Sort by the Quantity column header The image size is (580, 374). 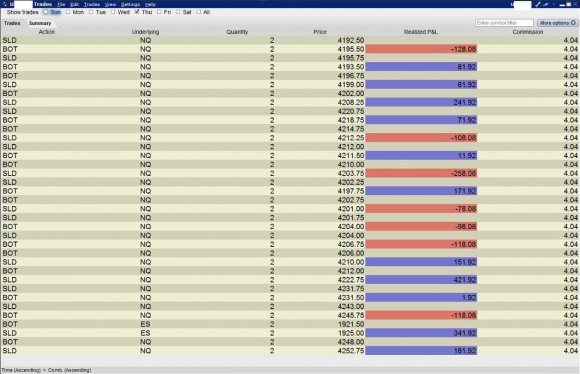pos(237,32)
